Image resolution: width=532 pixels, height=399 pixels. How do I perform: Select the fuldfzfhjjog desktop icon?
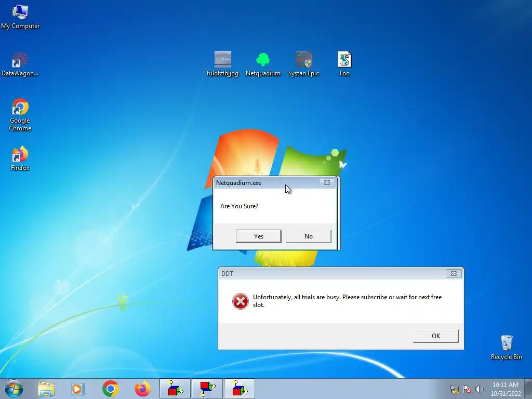[x=222, y=64]
